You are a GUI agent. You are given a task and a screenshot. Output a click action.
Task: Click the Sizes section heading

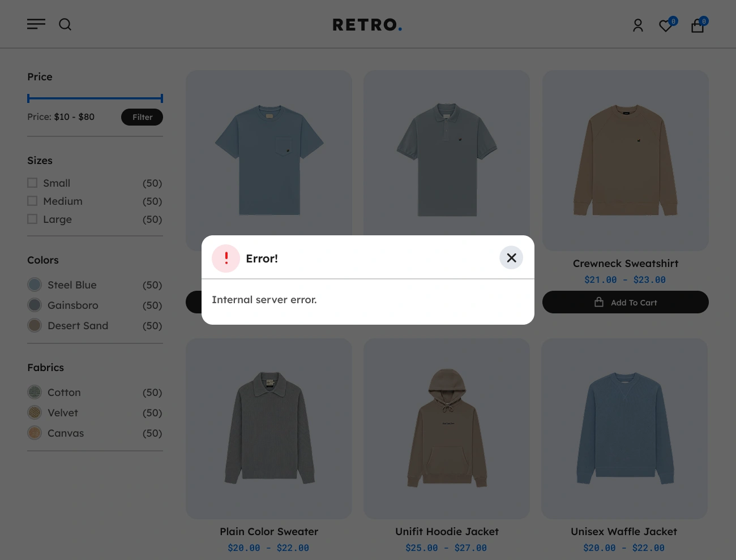click(x=40, y=161)
